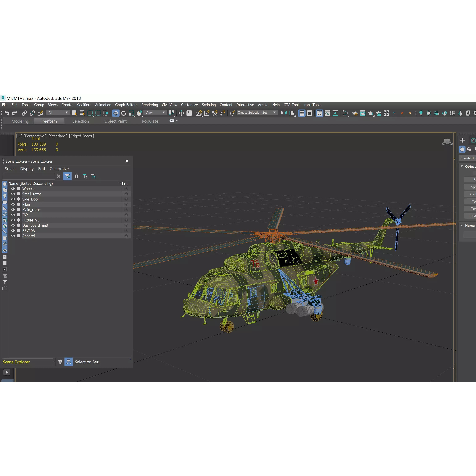The width and height of the screenshot is (476, 476).
Task: Select the Scale tool
Action: click(x=131, y=113)
